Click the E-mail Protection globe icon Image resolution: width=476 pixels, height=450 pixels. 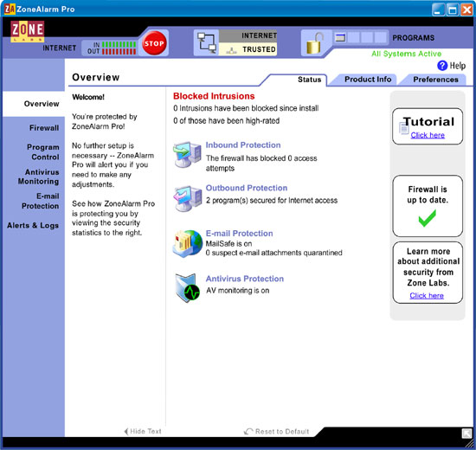tap(187, 243)
